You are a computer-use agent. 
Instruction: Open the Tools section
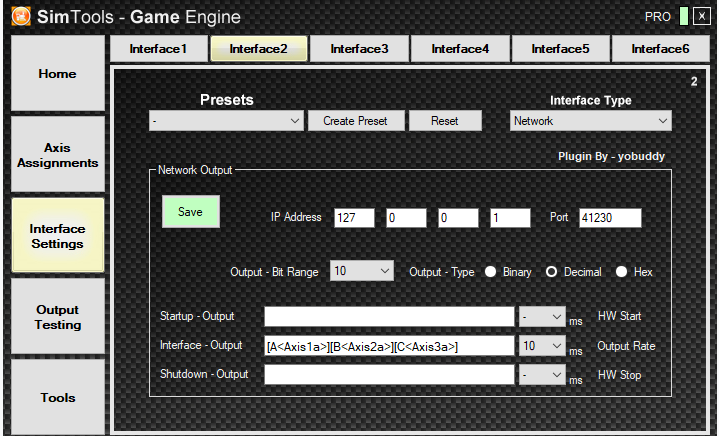click(x=58, y=397)
